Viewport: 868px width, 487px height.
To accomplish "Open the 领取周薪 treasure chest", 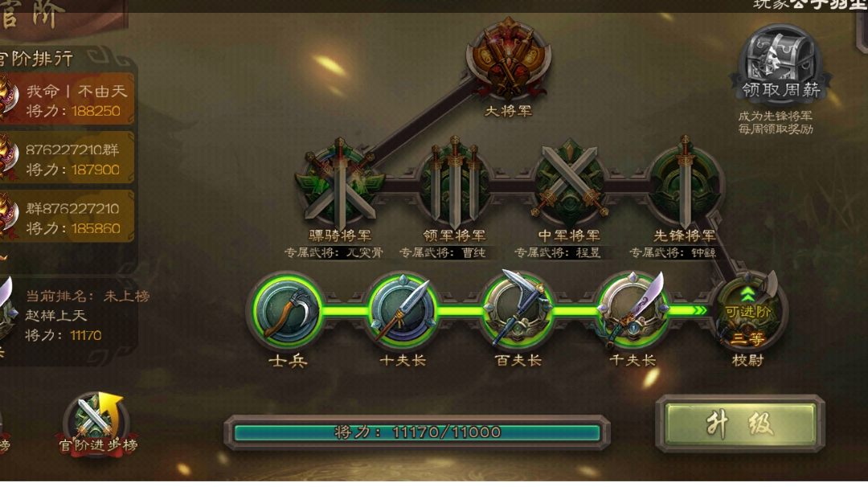I will (x=780, y=63).
